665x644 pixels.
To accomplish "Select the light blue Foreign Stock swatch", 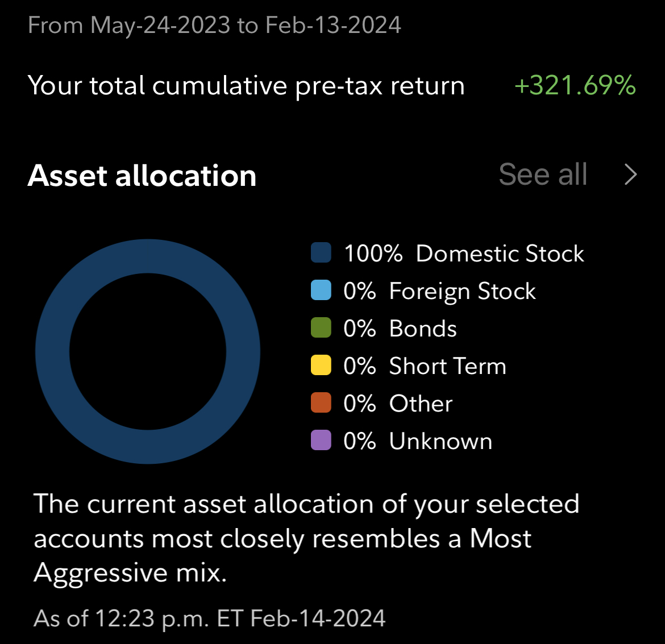I will pos(321,290).
